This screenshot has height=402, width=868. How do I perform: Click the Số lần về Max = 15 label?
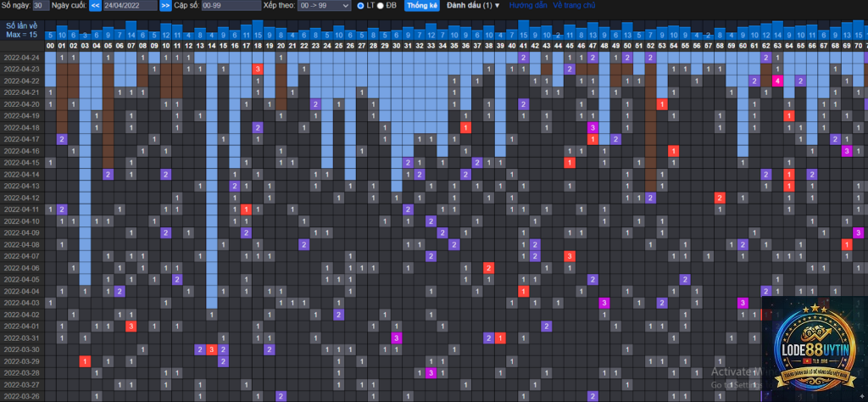pyautogui.click(x=21, y=30)
